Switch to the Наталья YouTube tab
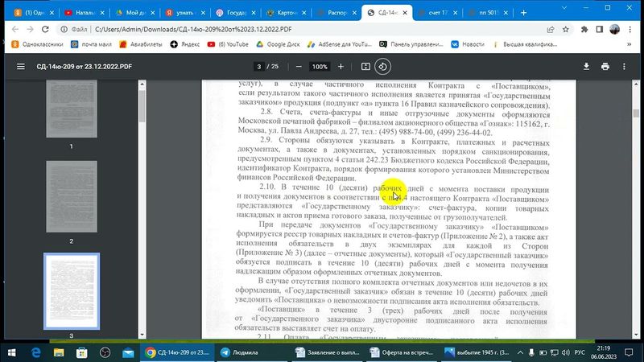Image resolution: width=644 pixels, height=362 pixels. pyautogui.click(x=85, y=13)
